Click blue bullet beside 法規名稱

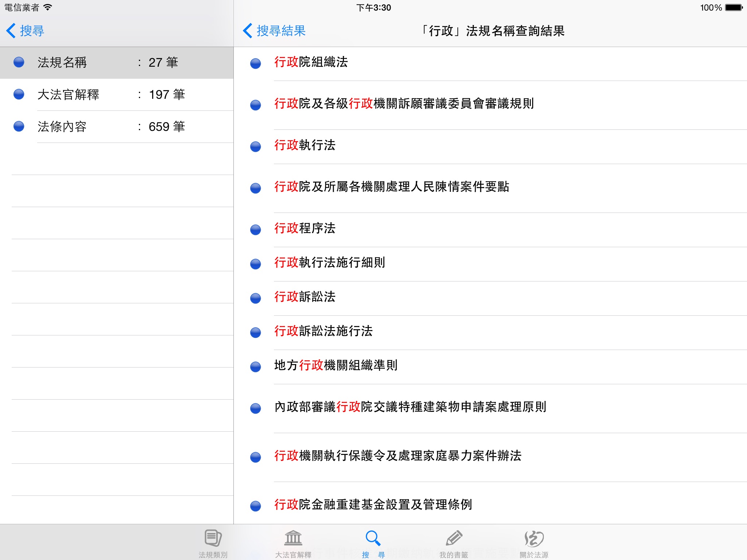(19, 62)
